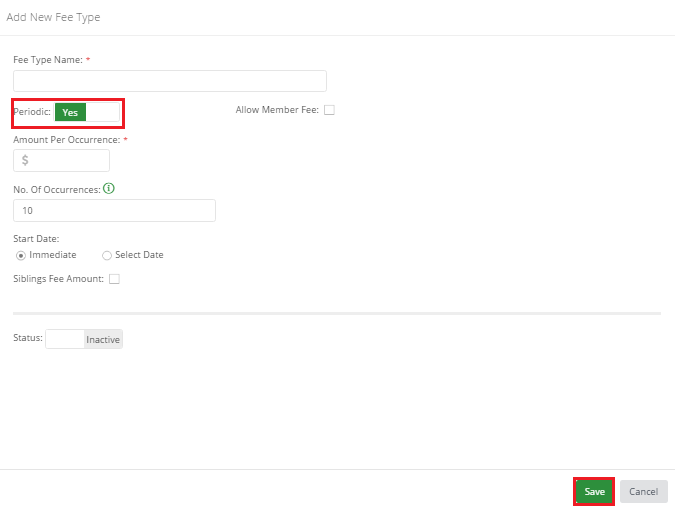This screenshot has width=675, height=508.
Task: Click the Allow Member Fee label
Action: pyautogui.click(x=277, y=110)
